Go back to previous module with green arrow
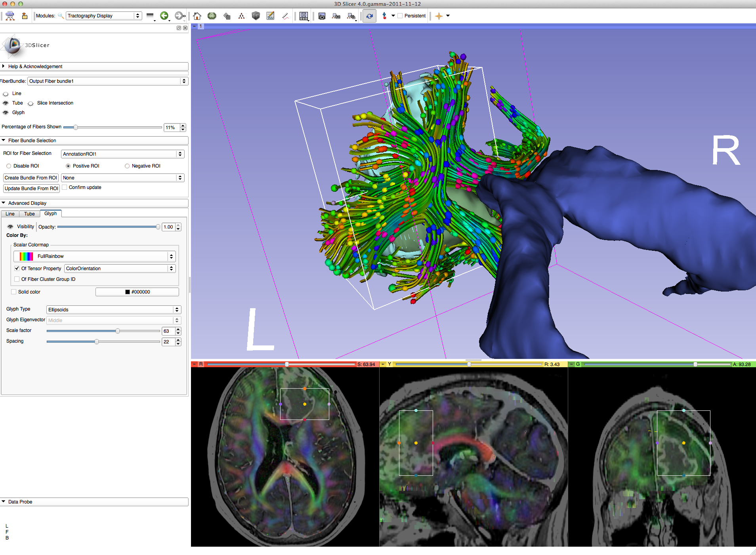The image size is (756, 555). 164,16
